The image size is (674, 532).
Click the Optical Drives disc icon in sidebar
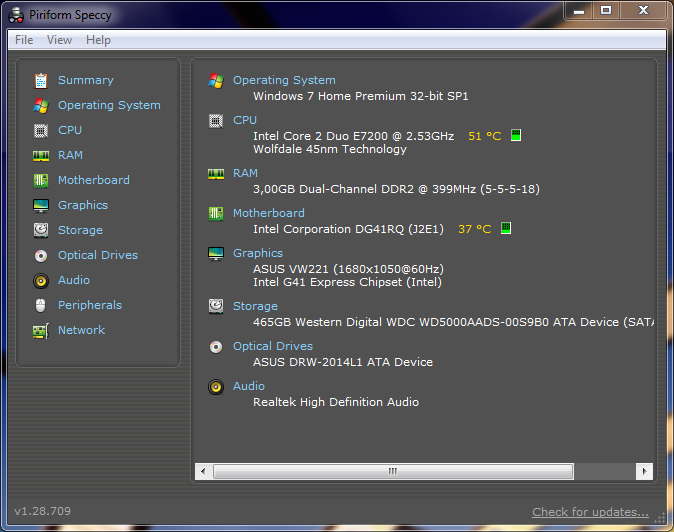tap(41, 256)
